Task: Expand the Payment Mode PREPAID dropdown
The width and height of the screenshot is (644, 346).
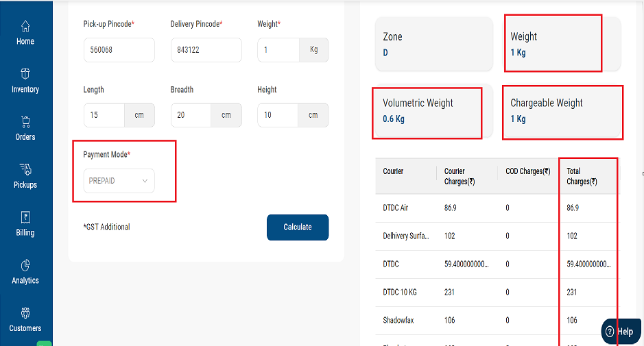Action: pyautogui.click(x=119, y=181)
